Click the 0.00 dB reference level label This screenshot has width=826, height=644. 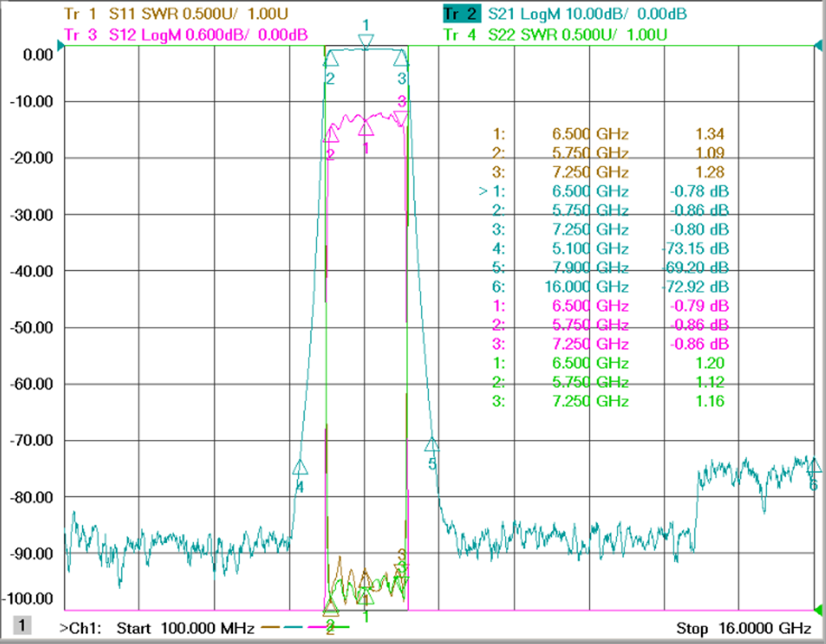point(37,55)
